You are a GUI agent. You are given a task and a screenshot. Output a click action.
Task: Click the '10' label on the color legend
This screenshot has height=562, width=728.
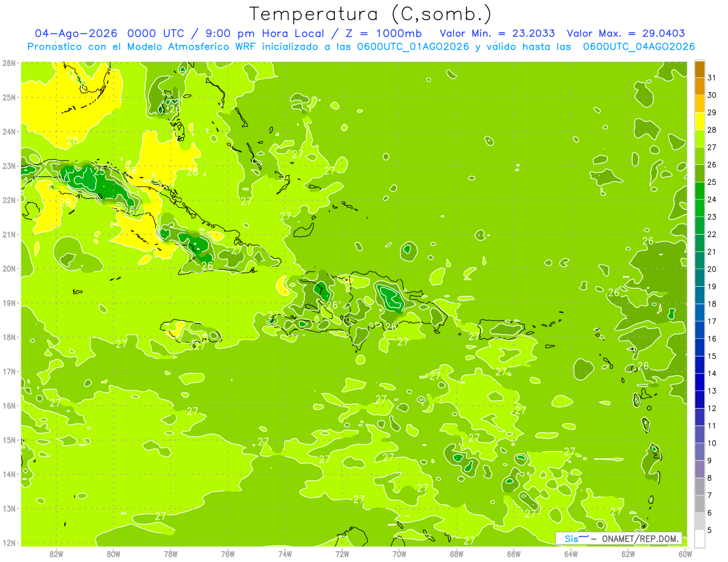[712, 443]
